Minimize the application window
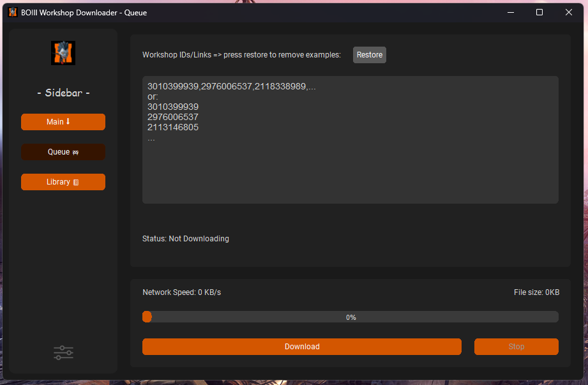The image size is (588, 385). tap(510, 11)
